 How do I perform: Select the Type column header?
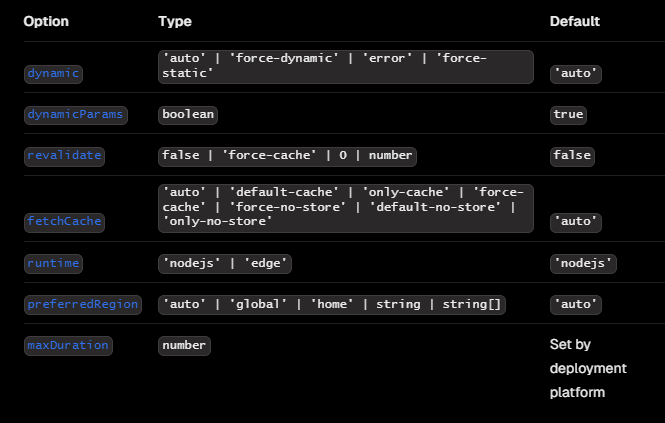click(x=175, y=22)
